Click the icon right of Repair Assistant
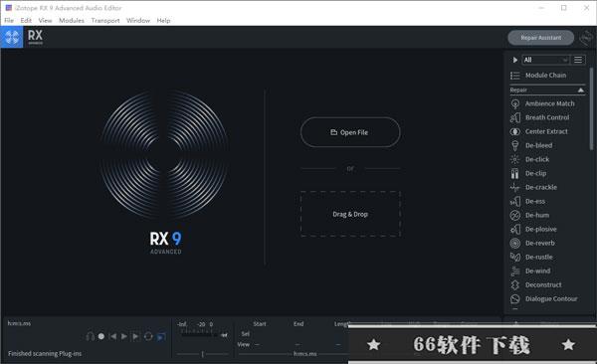This screenshot has width=597, height=364. click(586, 38)
